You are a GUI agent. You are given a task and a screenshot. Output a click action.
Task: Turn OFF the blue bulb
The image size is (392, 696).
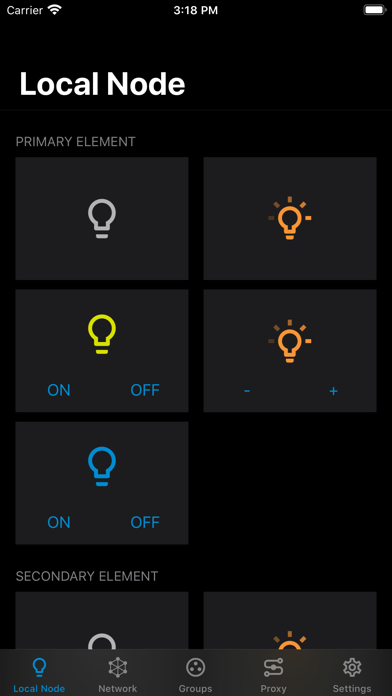[145, 522]
